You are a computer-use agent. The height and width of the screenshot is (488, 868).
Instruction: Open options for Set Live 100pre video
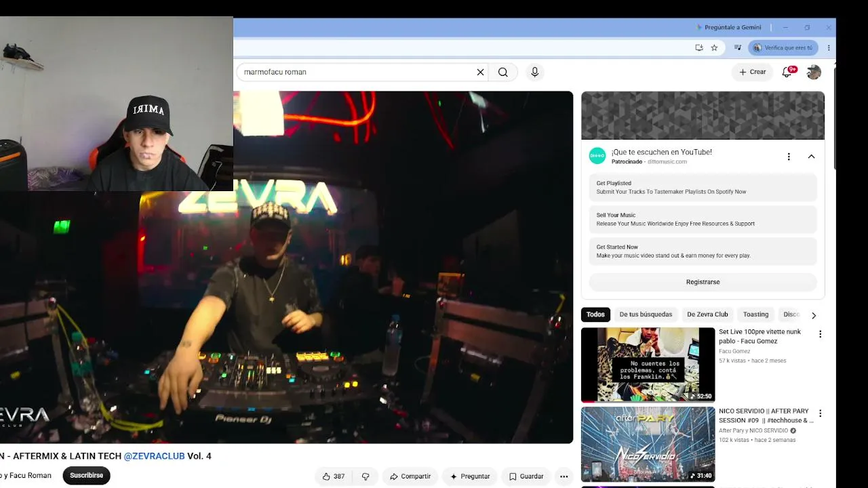[x=820, y=334]
